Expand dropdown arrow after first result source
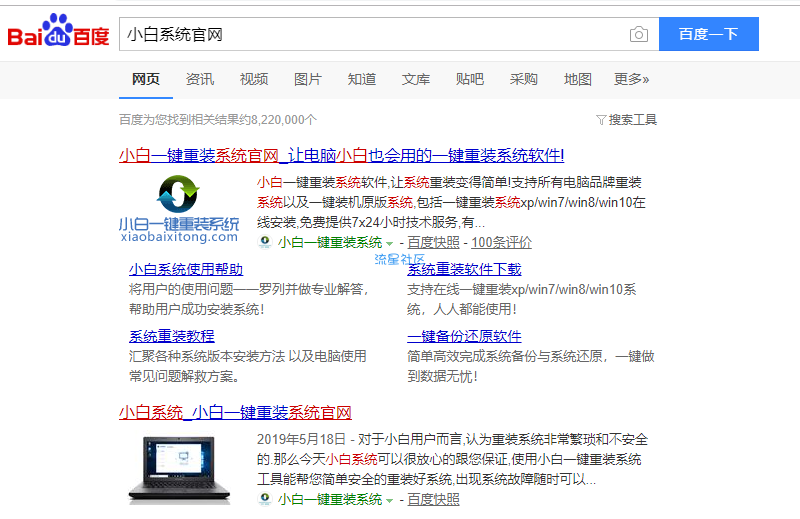800x519 pixels. (x=389, y=243)
